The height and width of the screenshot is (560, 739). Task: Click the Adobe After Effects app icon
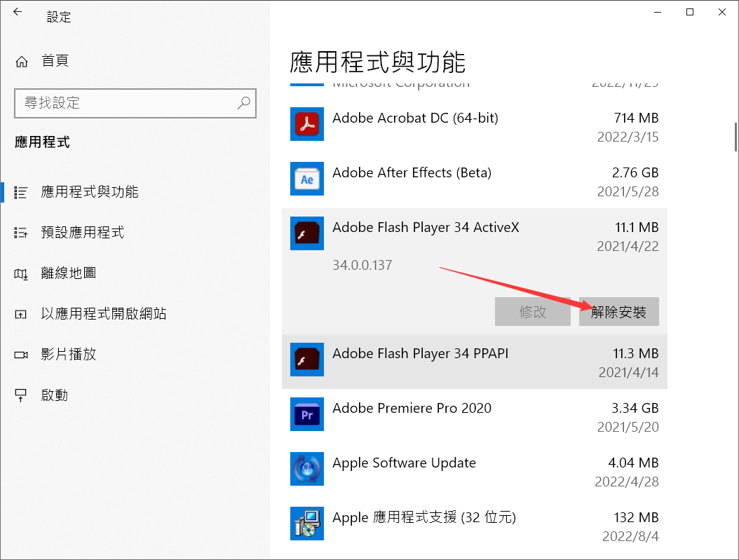307,179
